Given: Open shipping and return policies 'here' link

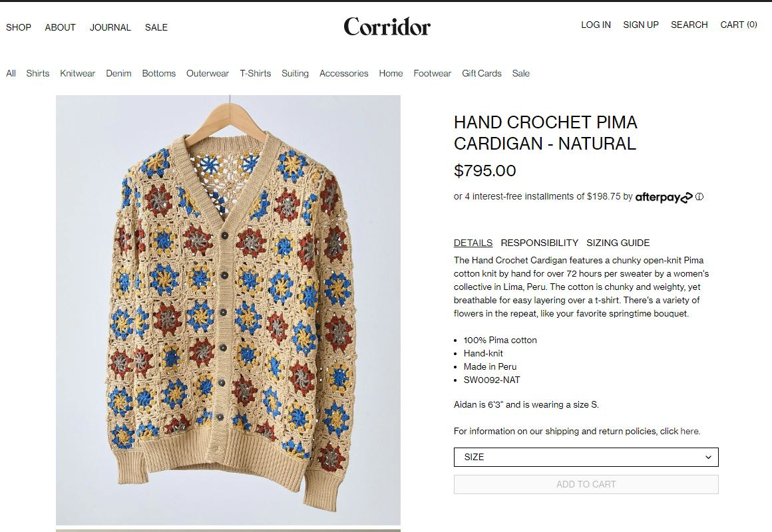Looking at the screenshot, I should pos(689,431).
